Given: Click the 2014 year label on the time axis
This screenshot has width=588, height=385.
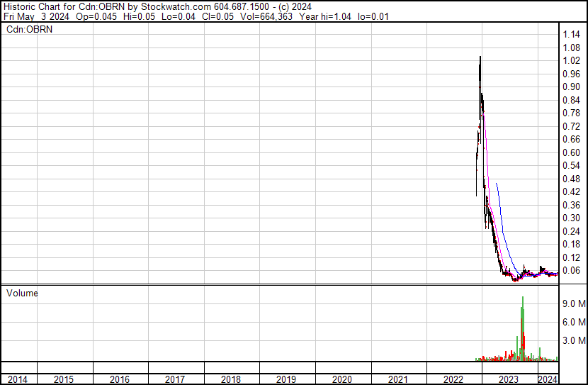Looking at the screenshot, I should click(x=18, y=379).
